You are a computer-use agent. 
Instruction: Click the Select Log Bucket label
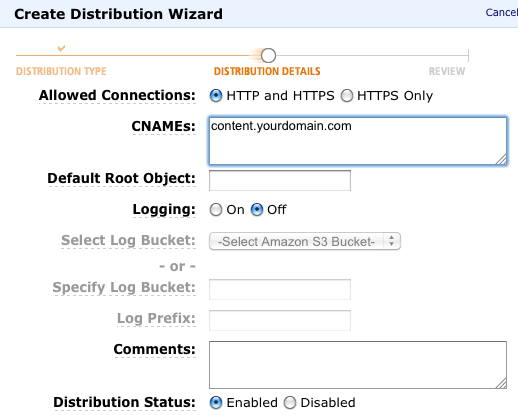pos(128,241)
